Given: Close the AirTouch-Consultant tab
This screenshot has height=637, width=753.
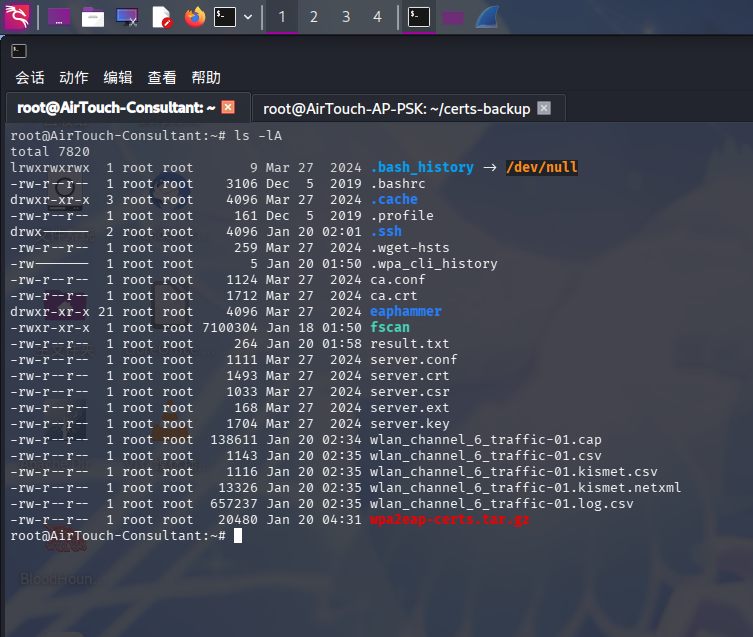Looking at the screenshot, I should pos(228,107).
